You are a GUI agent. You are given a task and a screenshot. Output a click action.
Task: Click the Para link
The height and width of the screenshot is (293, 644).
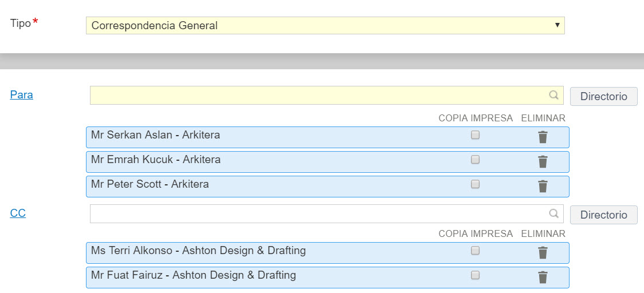pyautogui.click(x=21, y=95)
